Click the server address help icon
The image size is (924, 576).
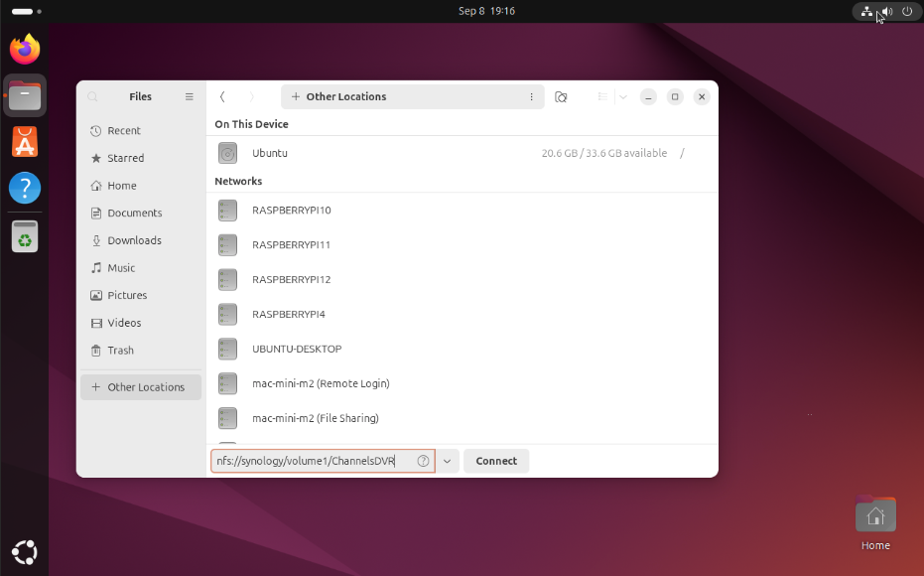click(x=423, y=461)
